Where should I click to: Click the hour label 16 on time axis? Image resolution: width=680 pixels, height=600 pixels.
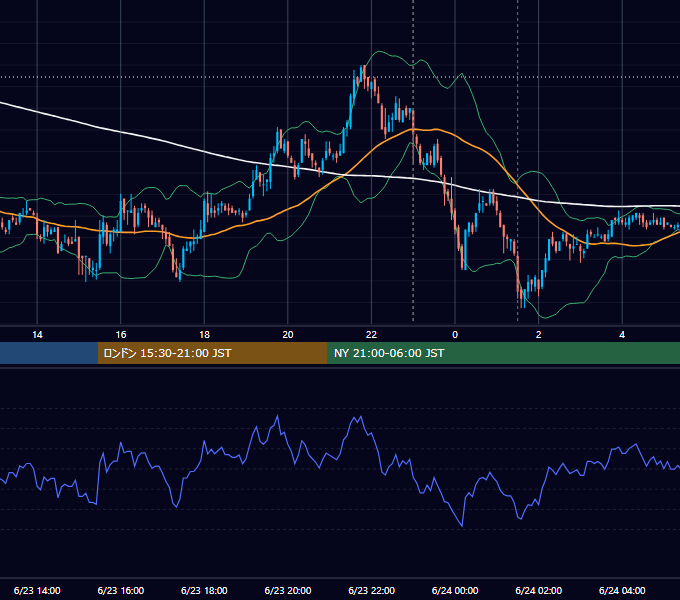tap(121, 335)
